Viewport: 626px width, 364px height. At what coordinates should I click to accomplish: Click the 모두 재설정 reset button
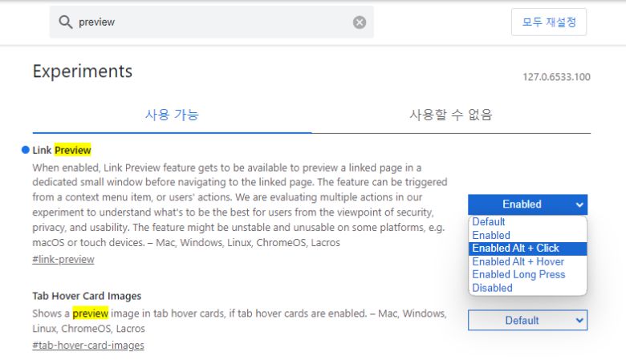click(549, 22)
